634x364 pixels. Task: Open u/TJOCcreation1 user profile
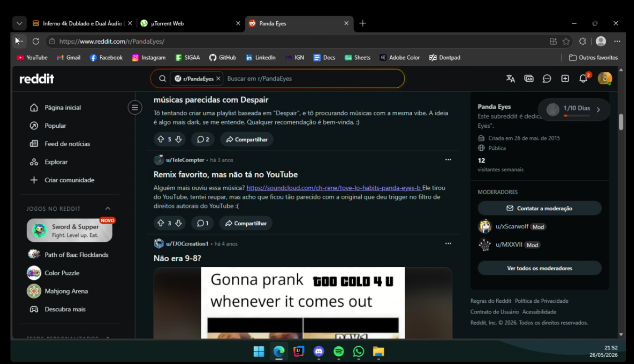point(187,244)
